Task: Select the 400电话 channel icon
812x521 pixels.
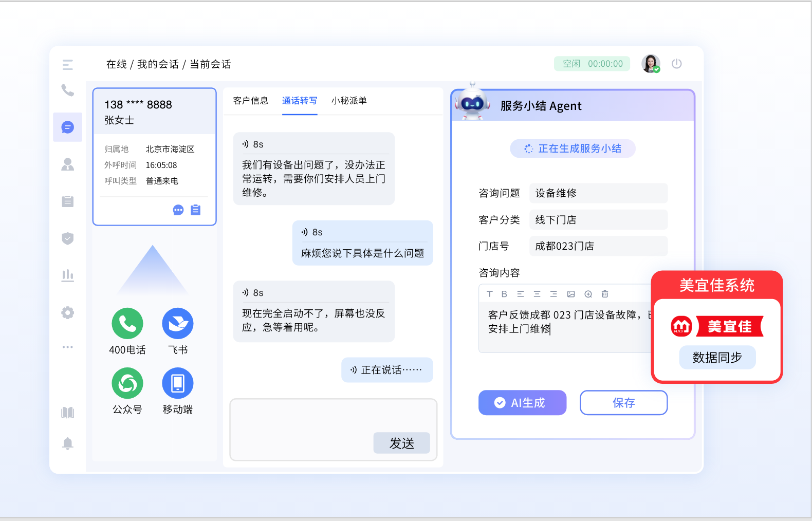Action: (127, 324)
